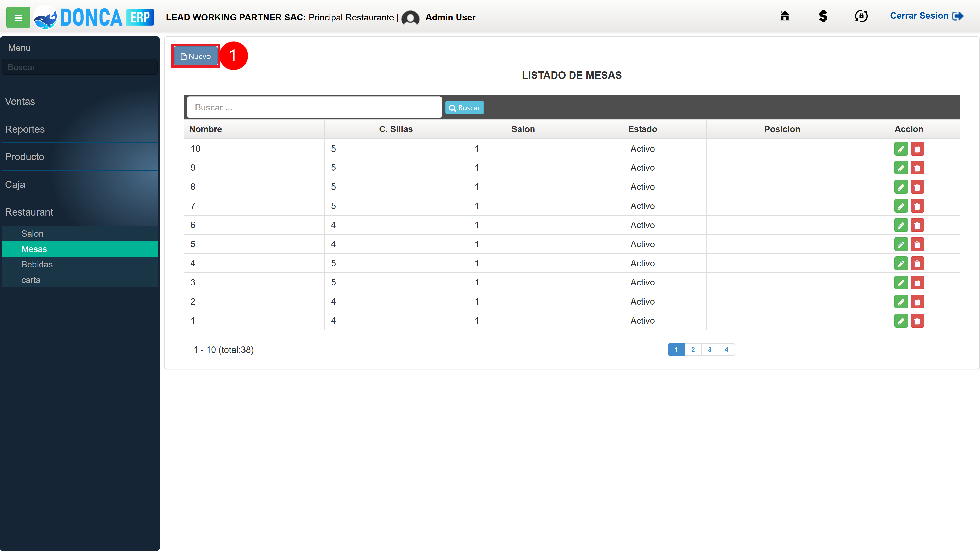Open the Salon submenu item
The height and width of the screenshot is (551, 980).
(x=80, y=233)
